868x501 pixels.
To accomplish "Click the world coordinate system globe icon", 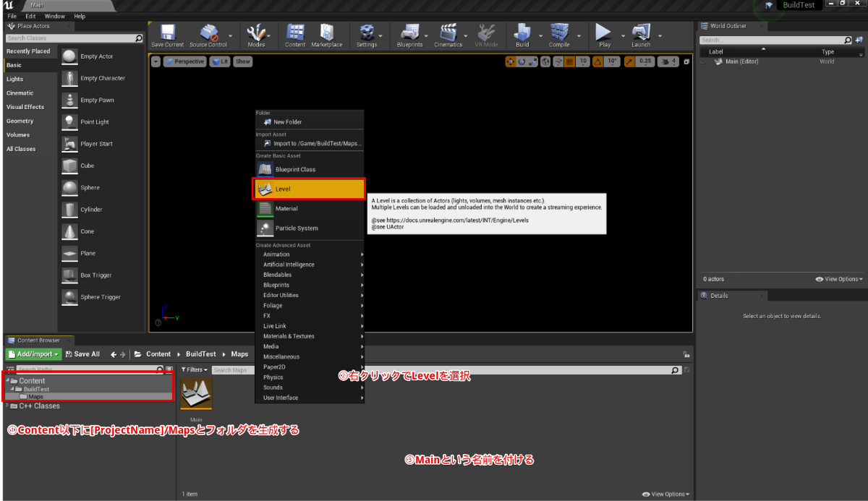I will pyautogui.click(x=545, y=61).
